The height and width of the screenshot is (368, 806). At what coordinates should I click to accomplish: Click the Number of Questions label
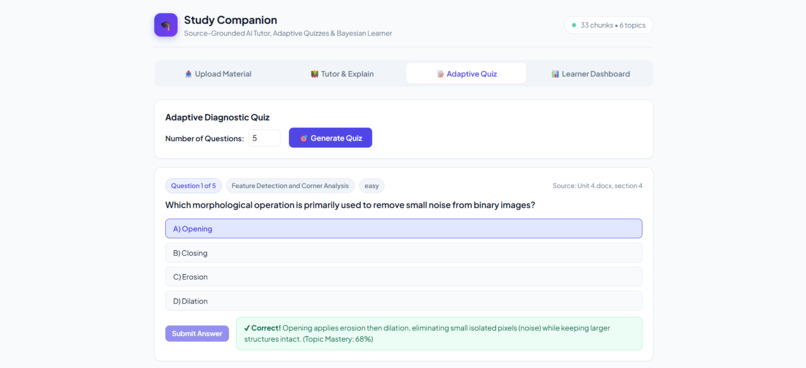[x=205, y=138]
